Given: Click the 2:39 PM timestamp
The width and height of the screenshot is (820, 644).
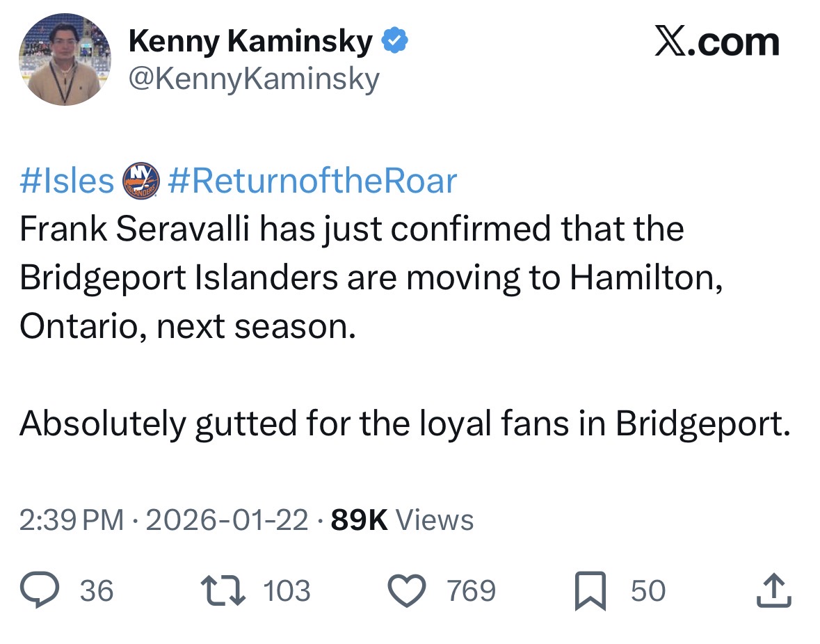Looking at the screenshot, I should coord(72,520).
